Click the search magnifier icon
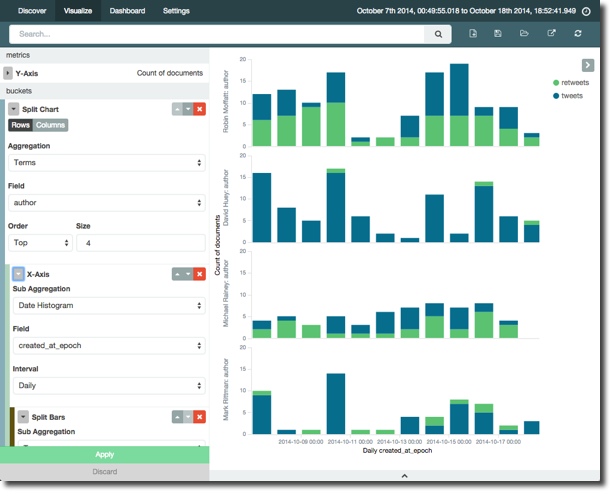 tap(438, 34)
